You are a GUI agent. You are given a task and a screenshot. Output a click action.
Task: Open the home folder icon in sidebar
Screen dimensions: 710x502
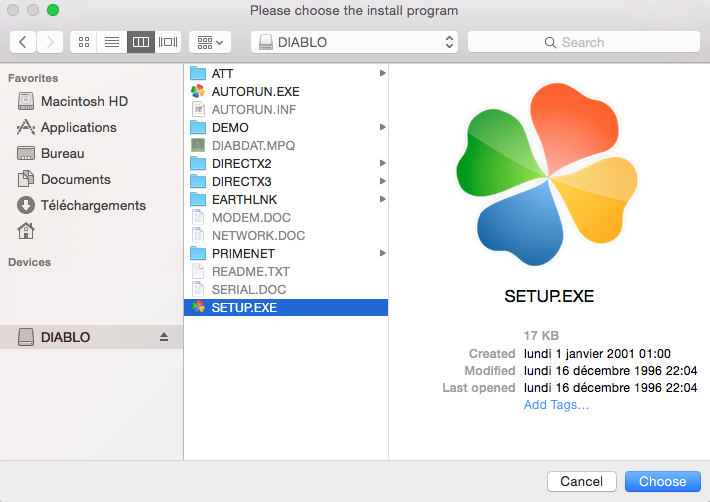26,231
